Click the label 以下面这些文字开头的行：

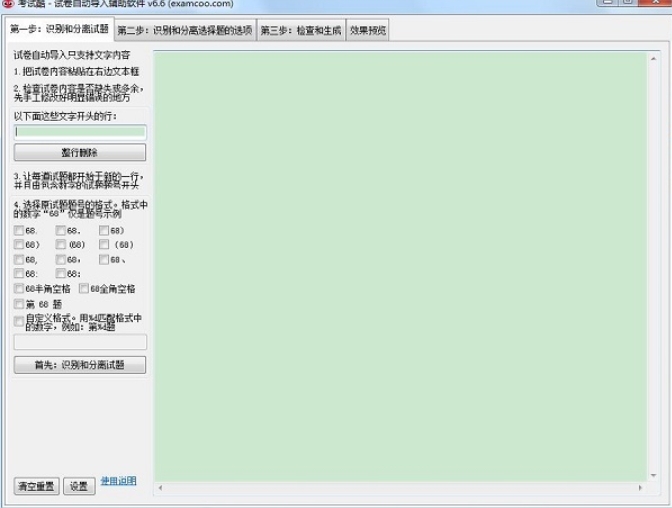(65, 116)
